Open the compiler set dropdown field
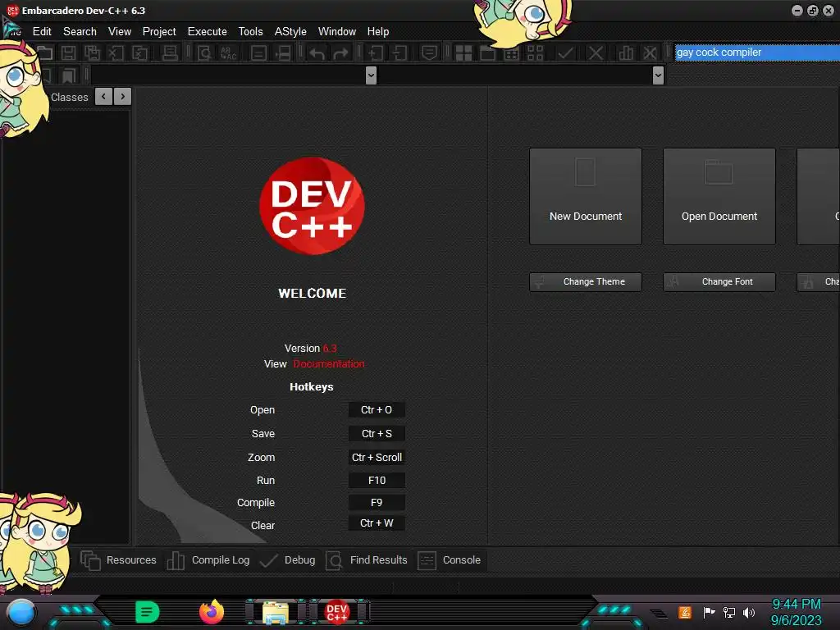The width and height of the screenshot is (840, 630). (757, 52)
